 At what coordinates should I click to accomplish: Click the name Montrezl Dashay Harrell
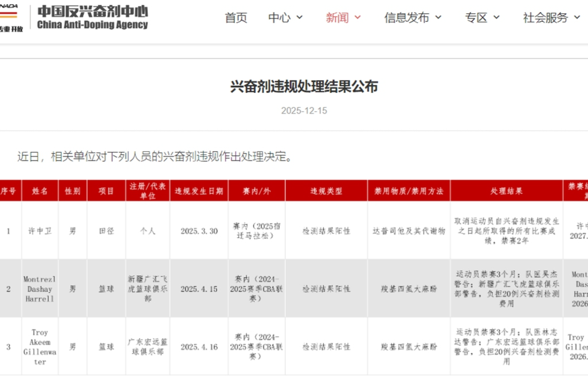click(x=39, y=288)
